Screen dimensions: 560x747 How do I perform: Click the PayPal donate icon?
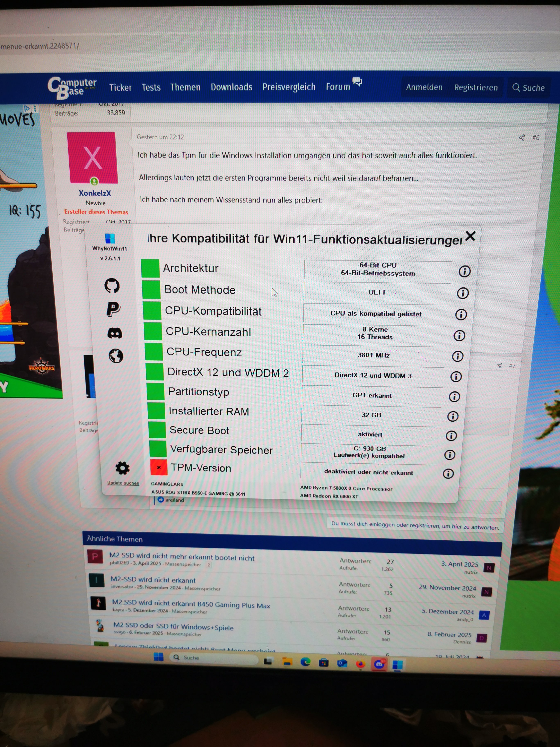point(113,309)
